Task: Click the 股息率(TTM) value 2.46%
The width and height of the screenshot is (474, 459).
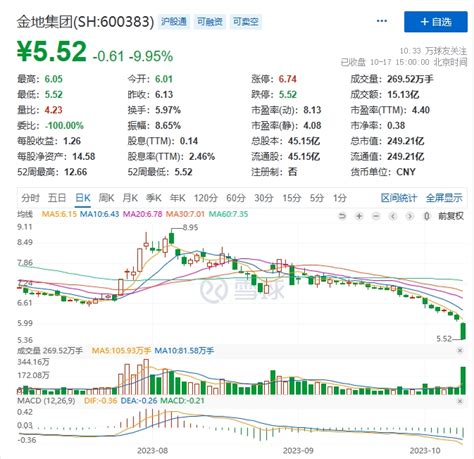Action: click(x=202, y=156)
